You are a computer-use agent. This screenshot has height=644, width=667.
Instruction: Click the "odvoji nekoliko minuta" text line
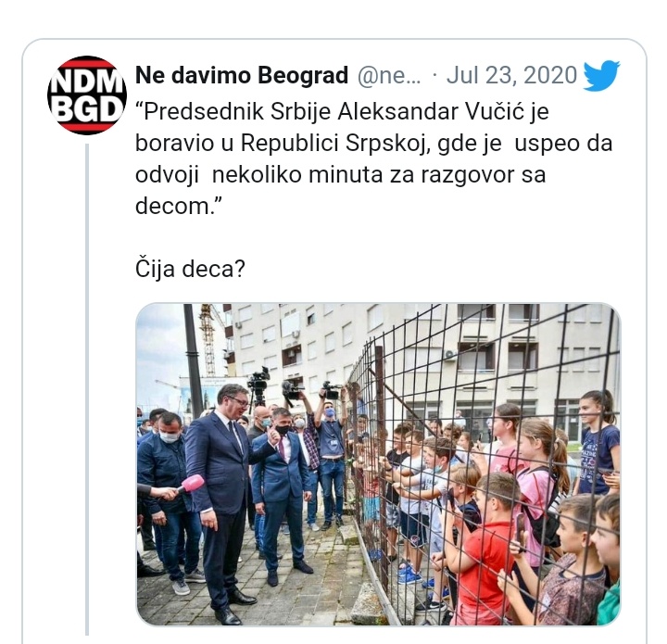pyautogui.click(x=340, y=175)
